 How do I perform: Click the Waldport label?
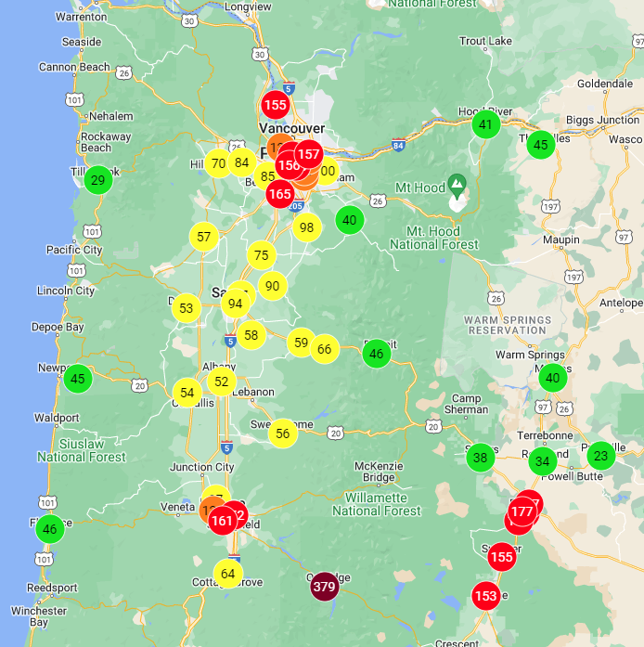(57, 418)
